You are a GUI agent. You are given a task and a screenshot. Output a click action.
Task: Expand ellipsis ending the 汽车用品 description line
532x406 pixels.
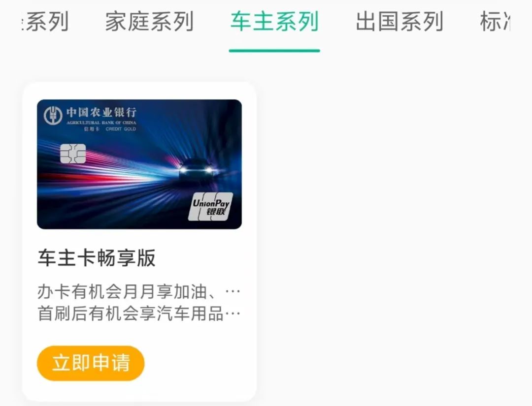coord(233,313)
